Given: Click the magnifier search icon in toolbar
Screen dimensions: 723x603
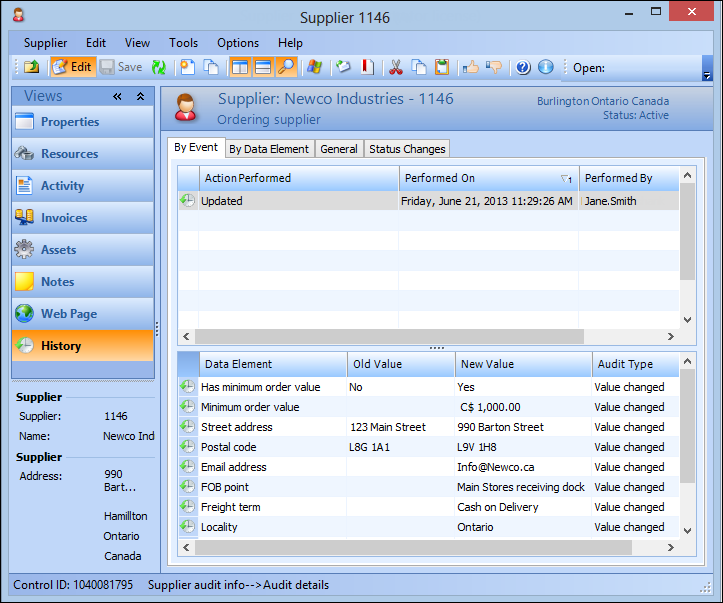Looking at the screenshot, I should [287, 68].
